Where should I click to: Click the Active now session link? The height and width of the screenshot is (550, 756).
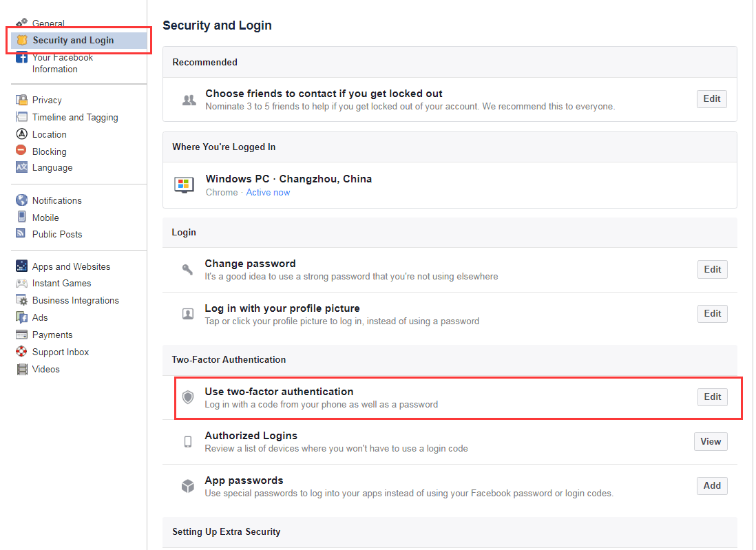click(x=268, y=192)
